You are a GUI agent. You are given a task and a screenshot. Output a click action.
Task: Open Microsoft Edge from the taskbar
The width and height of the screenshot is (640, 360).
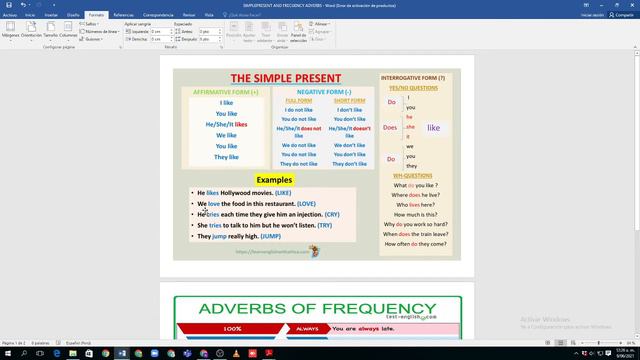[x=57, y=353]
